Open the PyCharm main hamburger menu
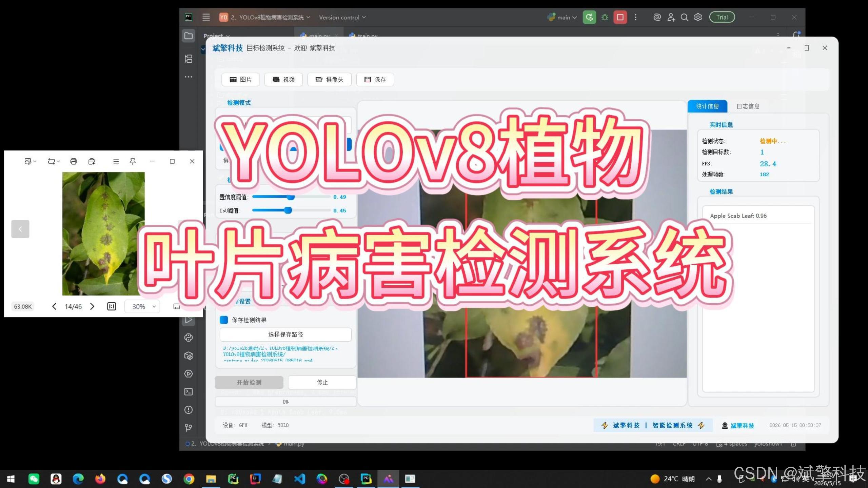 click(206, 17)
